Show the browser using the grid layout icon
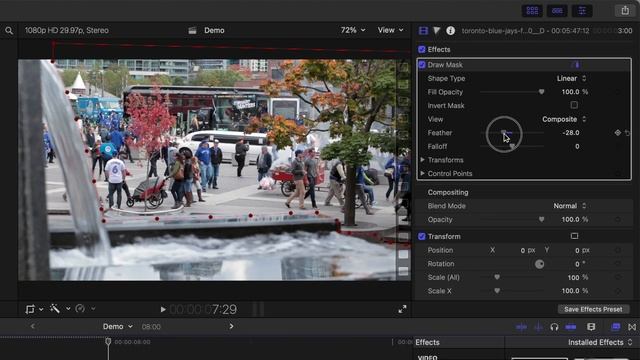Screen dimensions: 640x360 (x=532, y=11)
